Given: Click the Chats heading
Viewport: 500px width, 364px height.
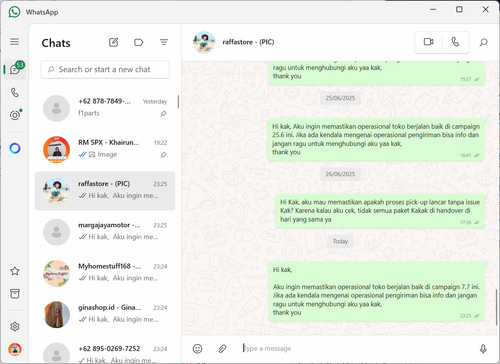Looking at the screenshot, I should 56,43.
